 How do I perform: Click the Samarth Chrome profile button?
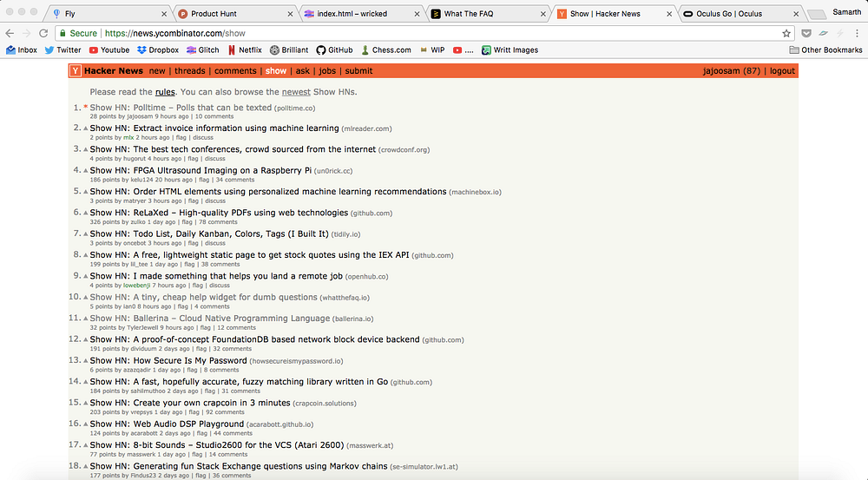click(x=846, y=12)
